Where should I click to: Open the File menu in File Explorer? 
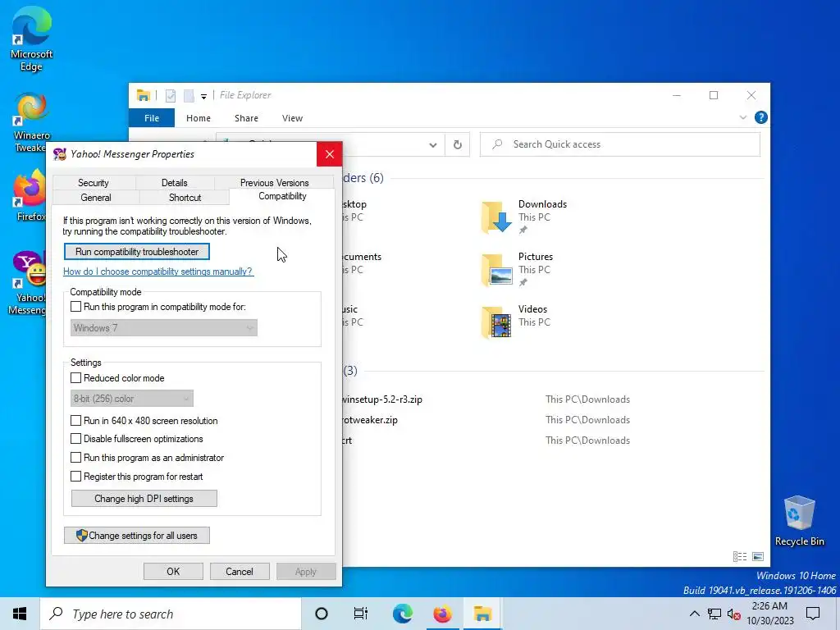pyautogui.click(x=152, y=118)
